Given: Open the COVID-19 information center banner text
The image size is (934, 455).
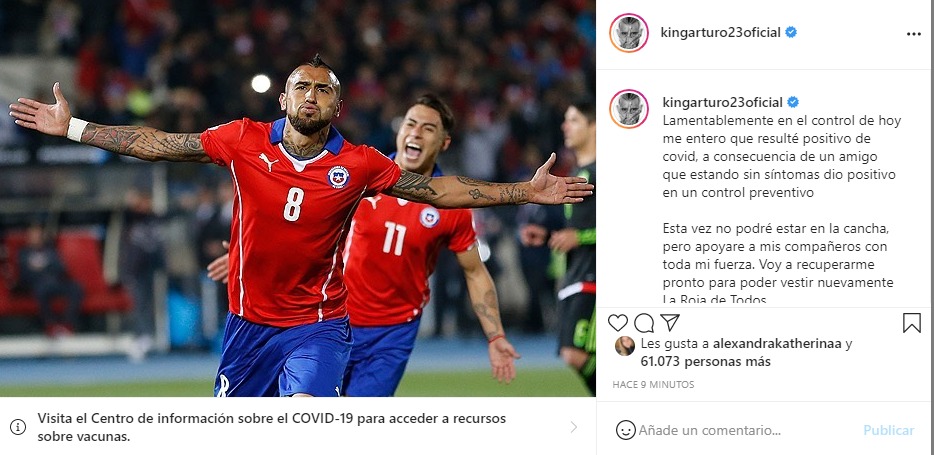Looking at the screenshot, I should tap(272, 427).
